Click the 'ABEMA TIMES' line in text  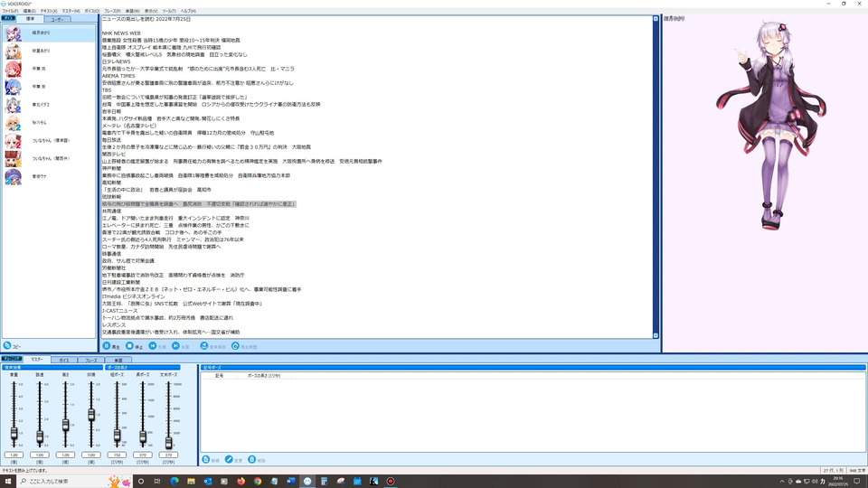tap(118, 76)
